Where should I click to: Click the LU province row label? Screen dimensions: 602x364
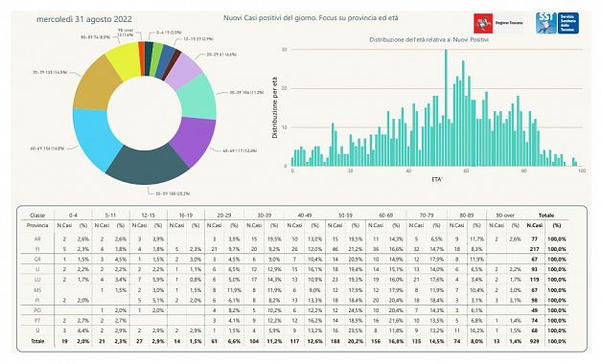(37, 280)
